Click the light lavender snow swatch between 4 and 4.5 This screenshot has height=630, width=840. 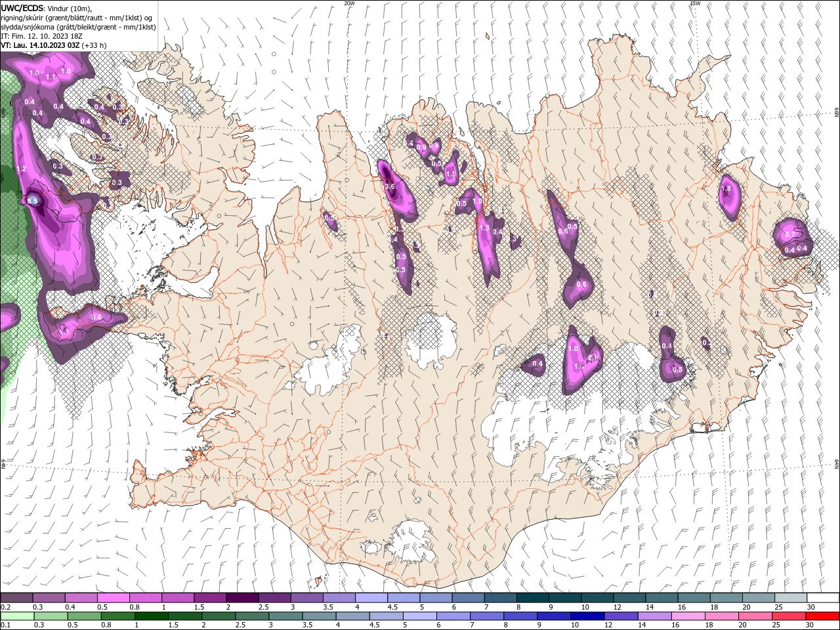[371, 598]
